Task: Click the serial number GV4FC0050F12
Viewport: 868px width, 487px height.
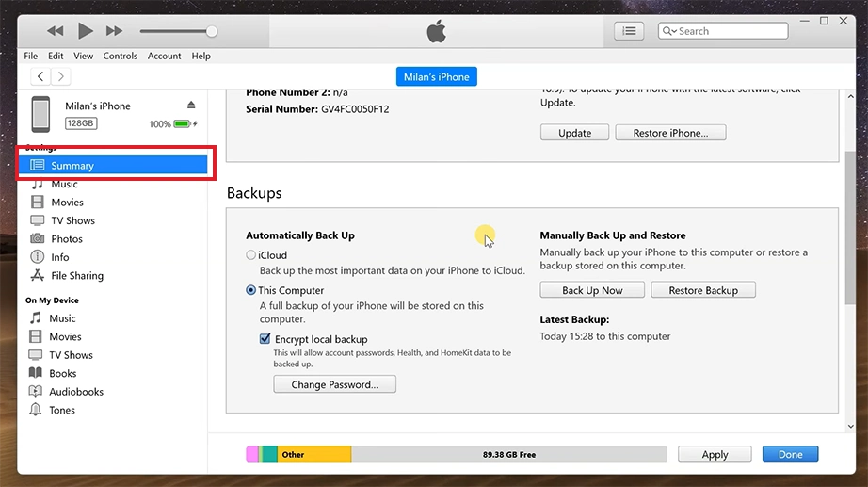Action: coord(355,109)
